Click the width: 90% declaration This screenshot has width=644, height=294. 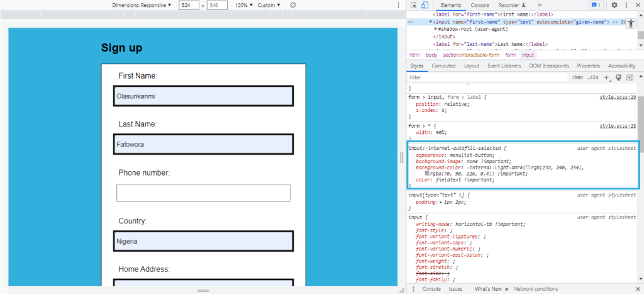click(431, 132)
